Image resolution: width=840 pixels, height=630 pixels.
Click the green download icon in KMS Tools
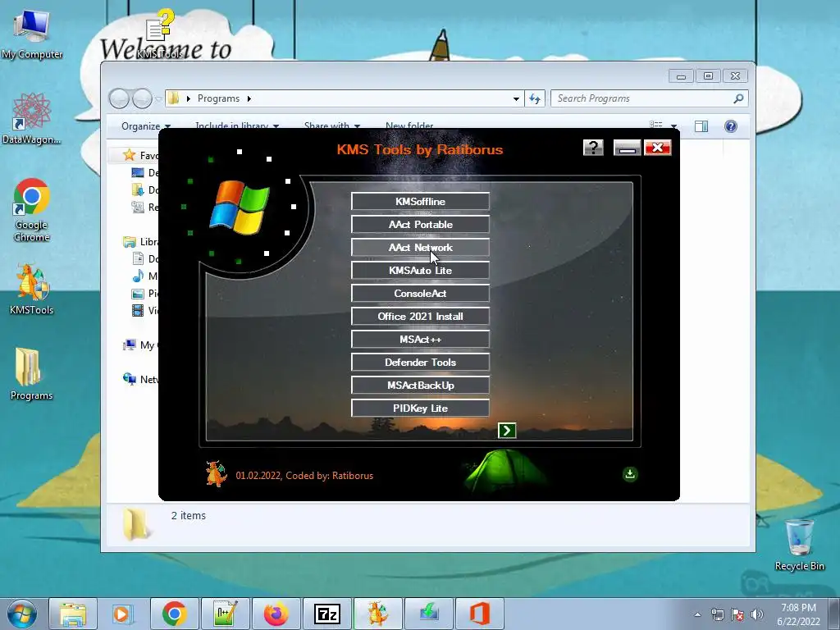[630, 473]
